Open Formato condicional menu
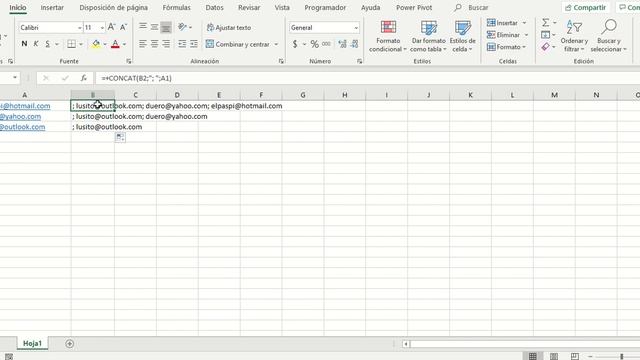The height and width of the screenshot is (360, 640). coord(388,36)
